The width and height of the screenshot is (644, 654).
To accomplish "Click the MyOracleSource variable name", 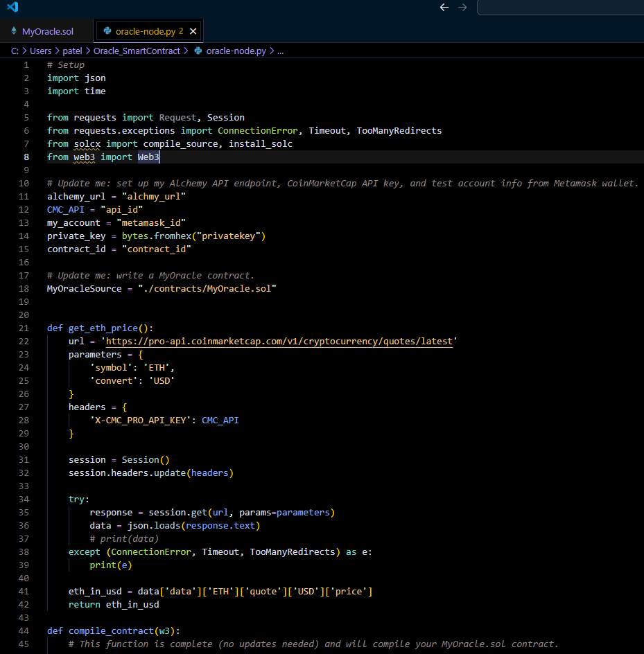I will pos(85,289).
